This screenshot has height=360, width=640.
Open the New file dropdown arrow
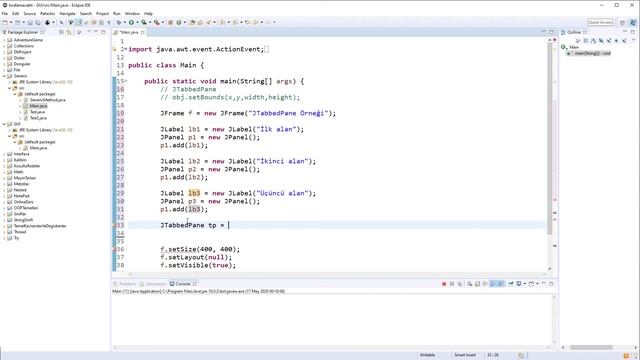[x=11, y=22]
